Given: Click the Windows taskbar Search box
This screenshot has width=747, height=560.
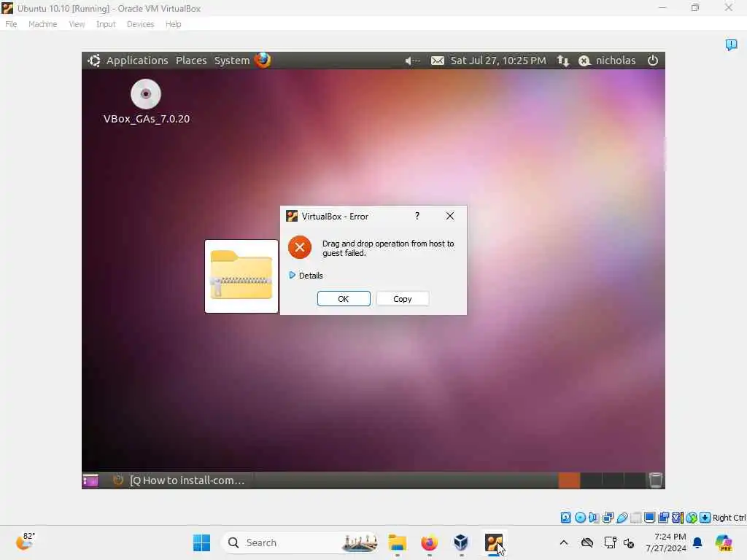Looking at the screenshot, I should pyautogui.click(x=300, y=542).
